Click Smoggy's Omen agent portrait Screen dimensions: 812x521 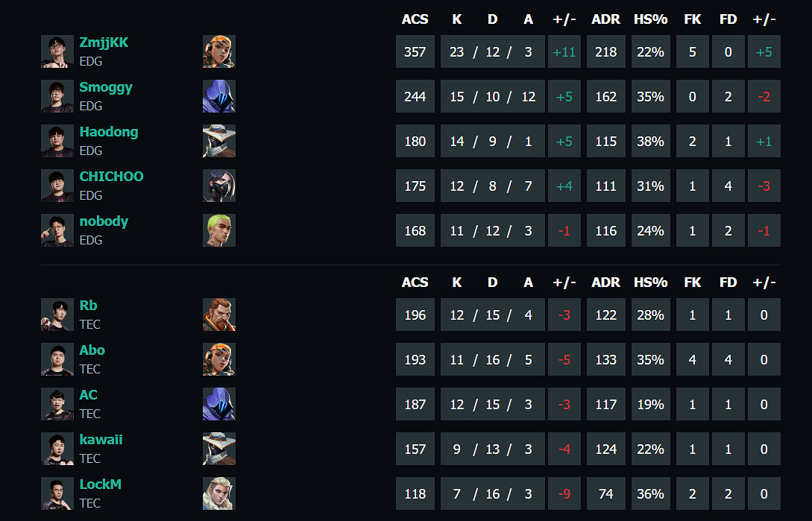[218, 96]
